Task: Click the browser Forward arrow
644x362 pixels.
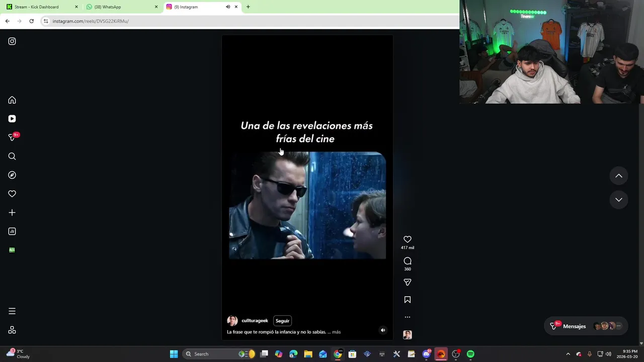Action: coord(19,21)
